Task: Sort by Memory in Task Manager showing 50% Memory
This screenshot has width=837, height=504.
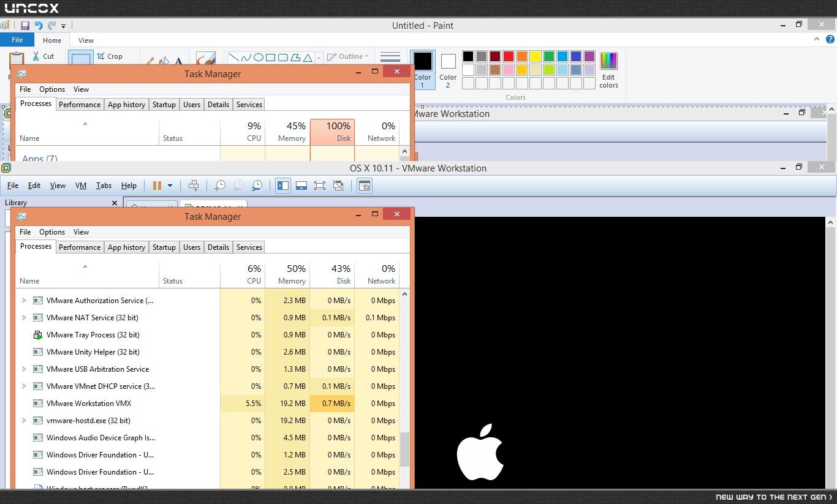Action: 287,274
